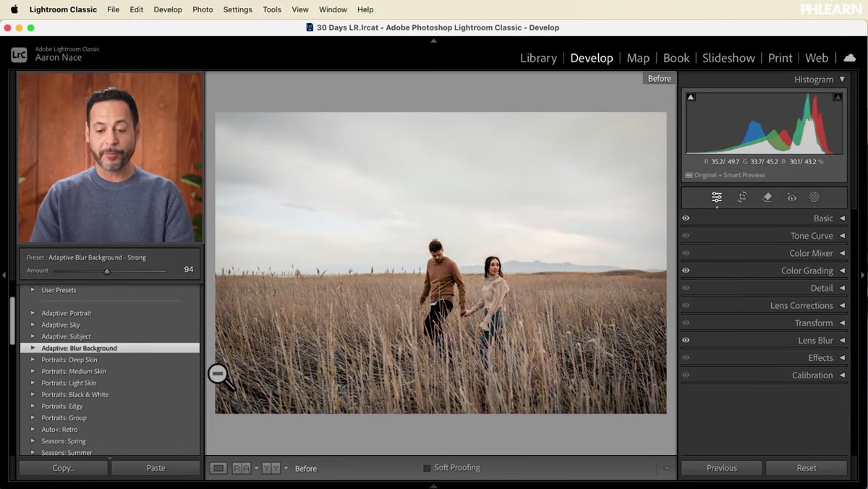Click the Amount value 94 field
The height and width of the screenshot is (489, 868).
pyautogui.click(x=188, y=270)
